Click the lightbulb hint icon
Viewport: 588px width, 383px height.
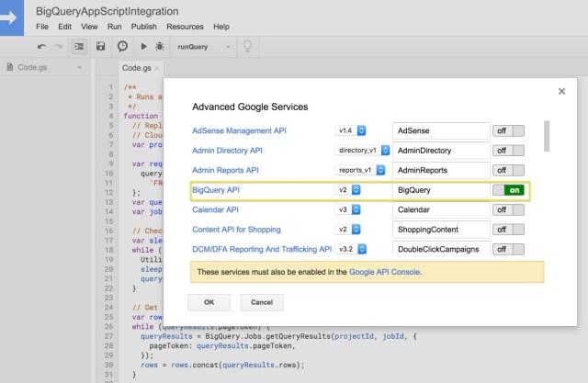click(247, 47)
